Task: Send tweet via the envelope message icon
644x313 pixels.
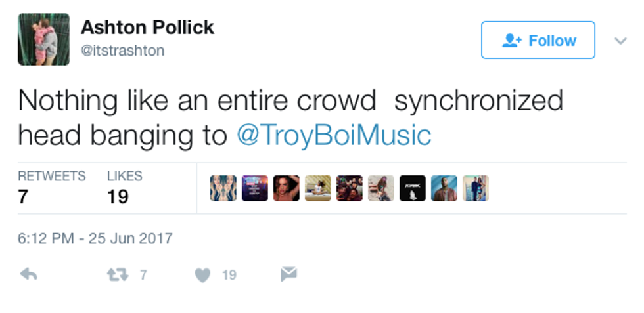Action: coord(288,274)
